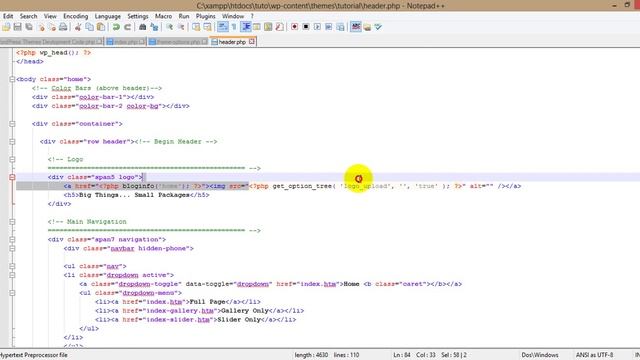640x360 pixels.
Task: Open the Search menu
Action: pyautogui.click(x=29, y=16)
